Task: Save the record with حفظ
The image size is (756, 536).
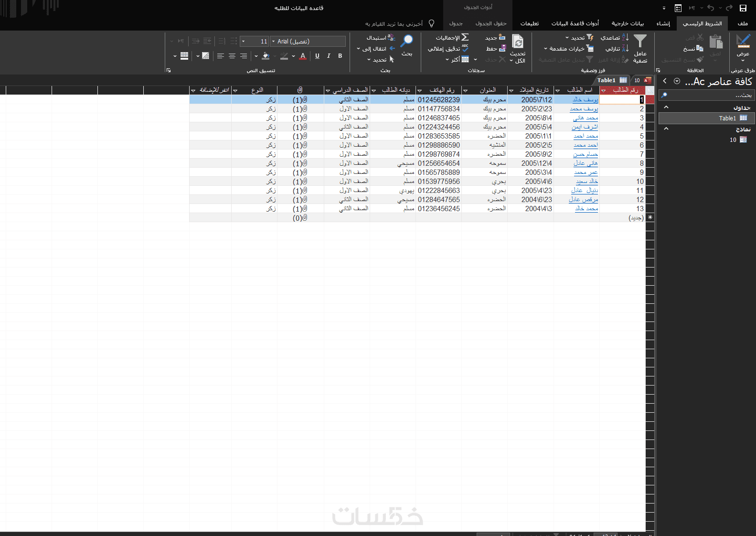Action: point(496,49)
